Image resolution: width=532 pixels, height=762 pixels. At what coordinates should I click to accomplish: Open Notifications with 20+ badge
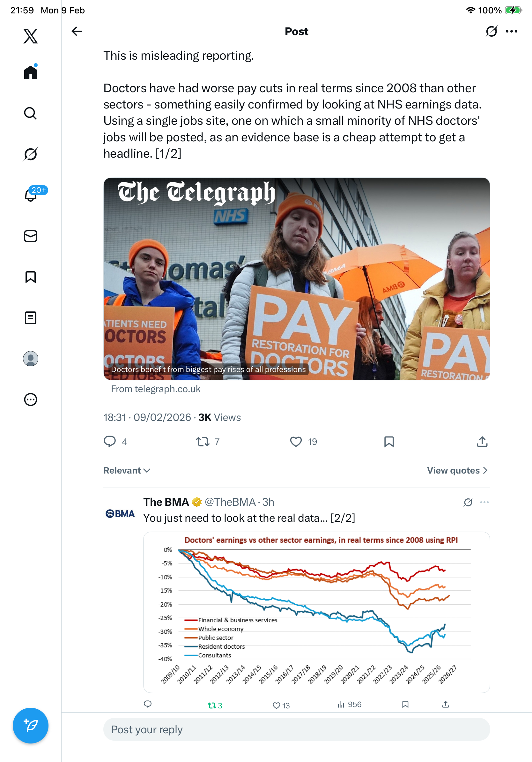tap(31, 195)
